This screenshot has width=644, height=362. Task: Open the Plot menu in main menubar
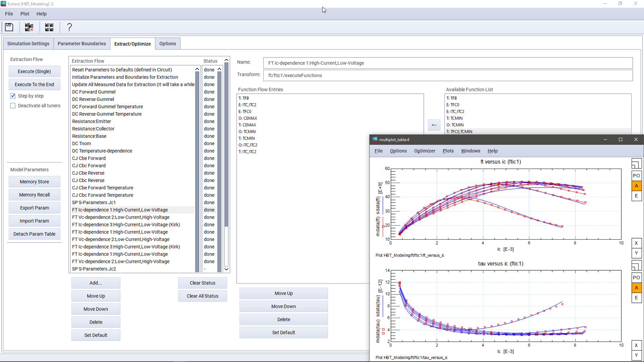tap(25, 14)
